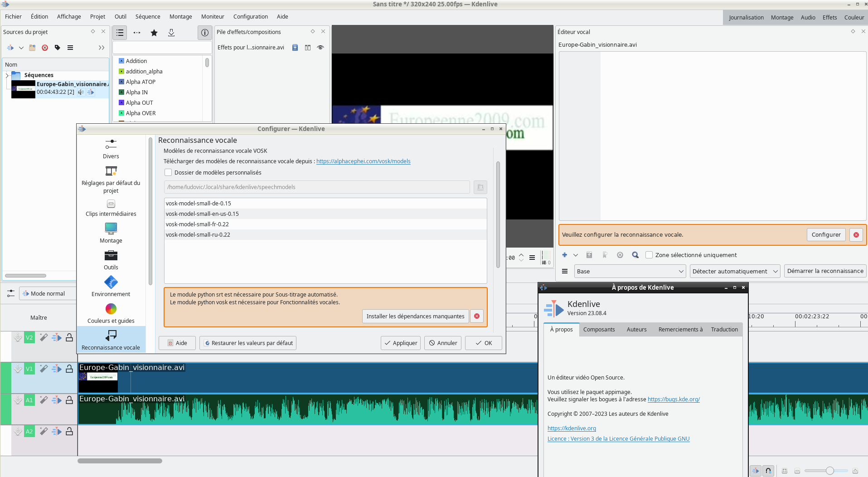Click Restaurer les valeurs par défaut
Viewport: 868px width, 477px height.
click(248, 343)
